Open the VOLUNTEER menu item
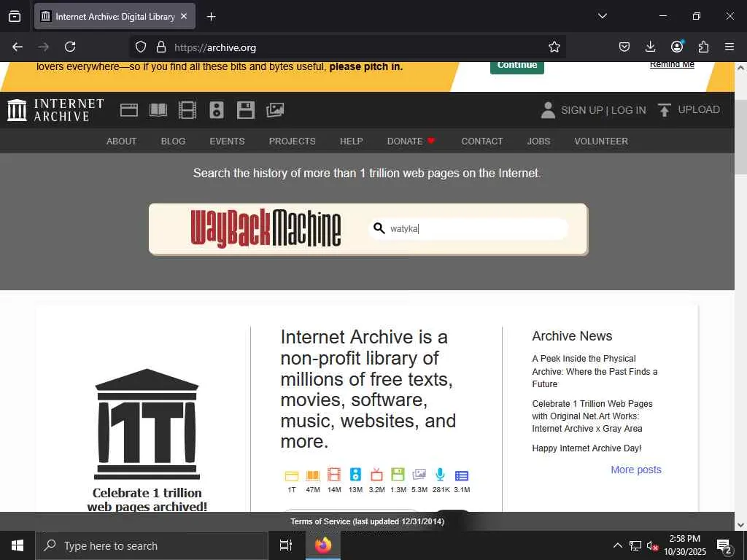 pyautogui.click(x=601, y=141)
